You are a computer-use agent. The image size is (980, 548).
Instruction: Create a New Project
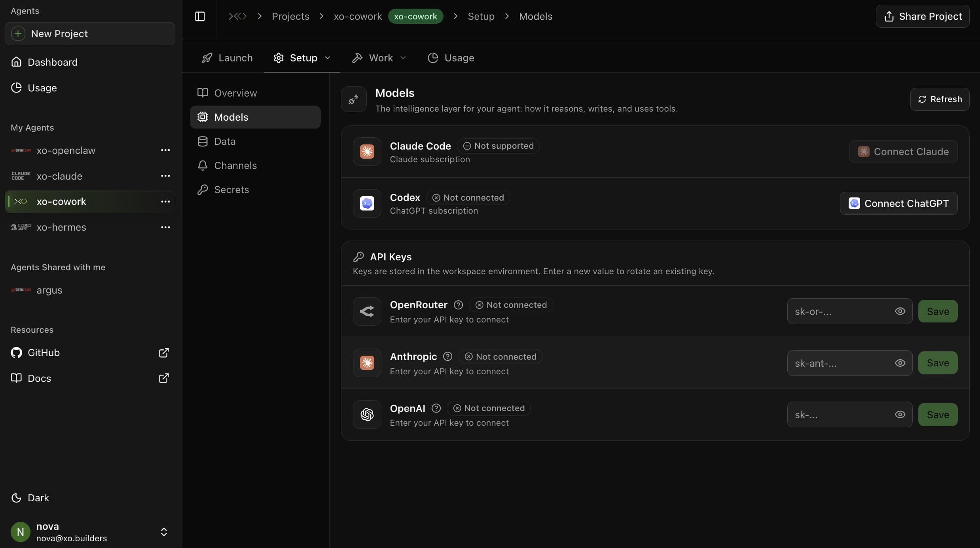[90, 34]
